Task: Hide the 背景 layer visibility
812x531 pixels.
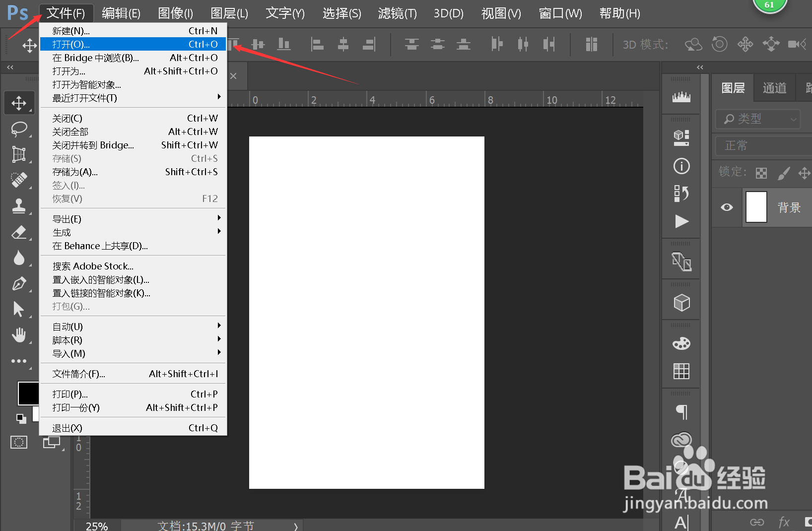Action: pyautogui.click(x=726, y=207)
